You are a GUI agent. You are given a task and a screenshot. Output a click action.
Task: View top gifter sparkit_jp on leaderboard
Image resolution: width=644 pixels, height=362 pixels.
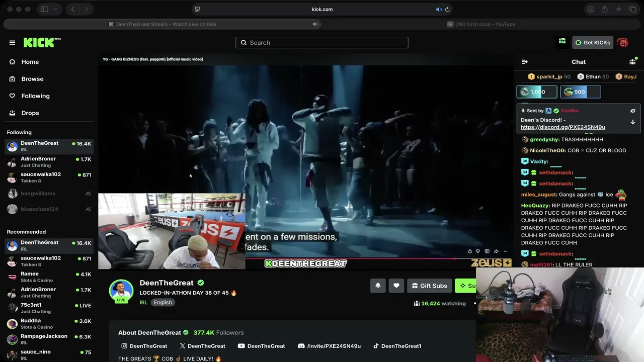549,77
